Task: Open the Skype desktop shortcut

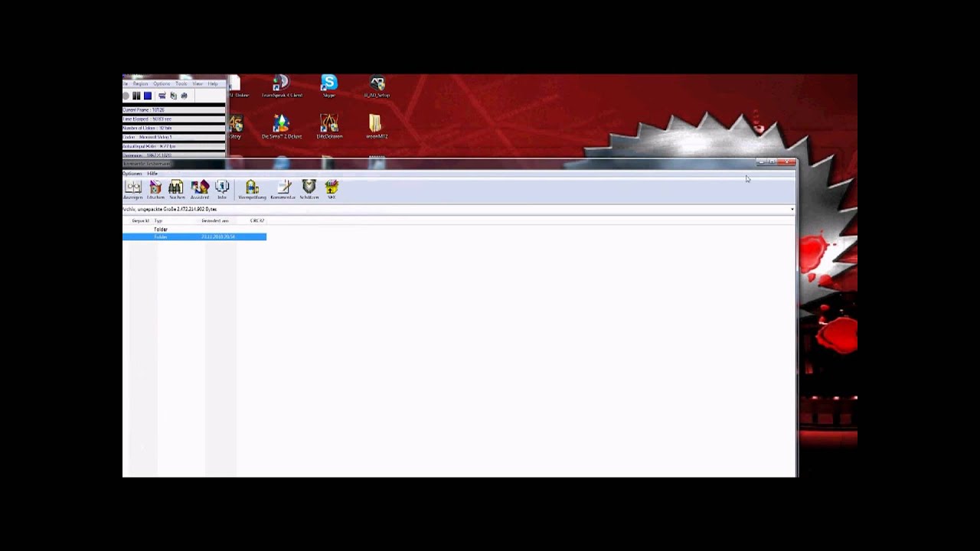Action: click(329, 86)
